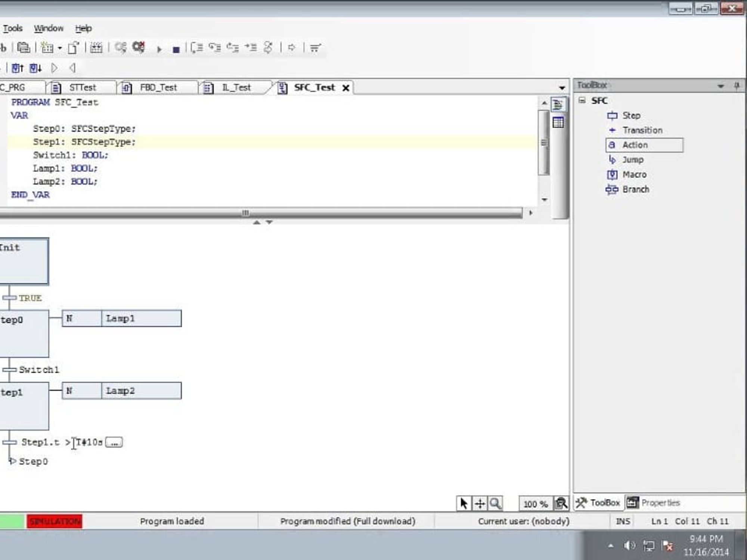Open the add object dropdown arrow
The height and width of the screenshot is (560, 747).
click(x=60, y=48)
